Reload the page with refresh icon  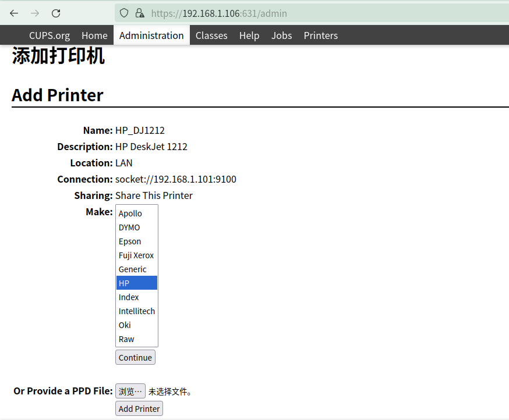(56, 13)
